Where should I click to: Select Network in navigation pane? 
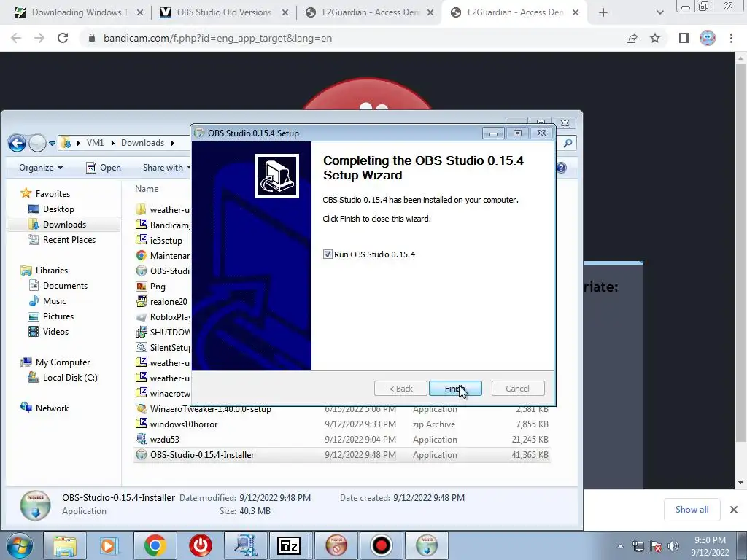(x=52, y=408)
